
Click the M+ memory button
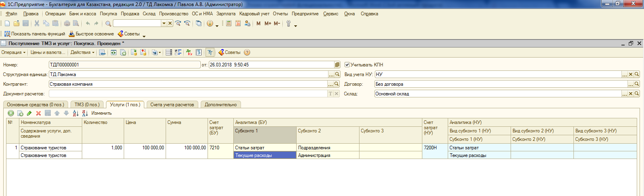tap(268, 23)
